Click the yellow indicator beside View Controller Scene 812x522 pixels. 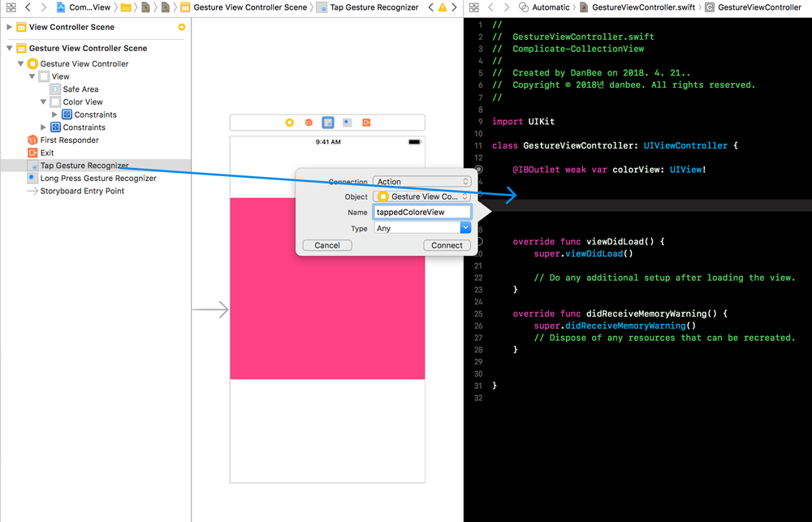tap(181, 27)
